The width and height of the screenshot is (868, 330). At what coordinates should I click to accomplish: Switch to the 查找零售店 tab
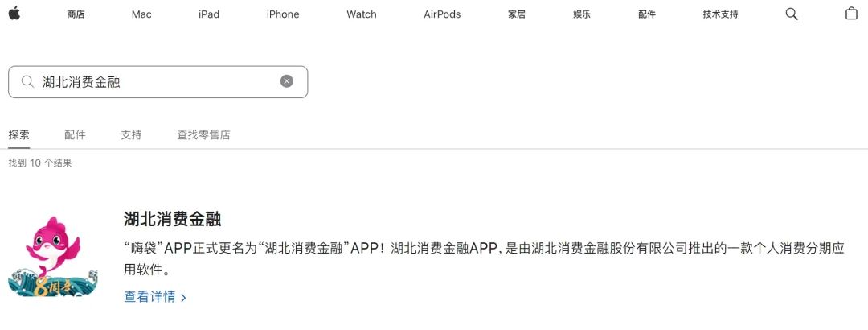pos(203,134)
